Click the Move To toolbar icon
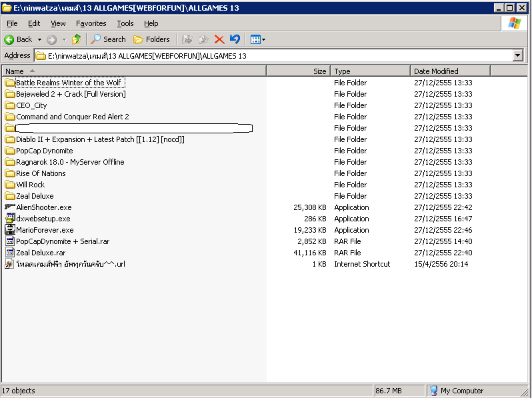Viewport: 532px width, 398px height. click(187, 39)
